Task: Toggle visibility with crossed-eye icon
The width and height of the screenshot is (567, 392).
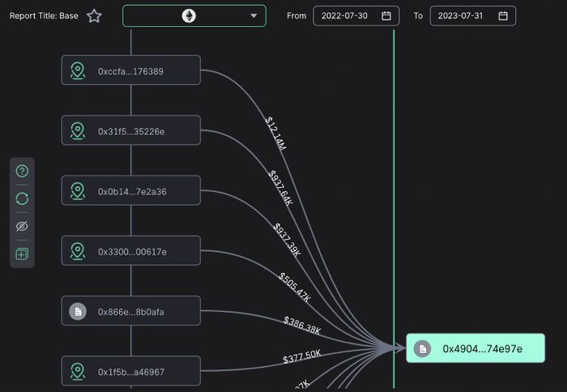Action: pyautogui.click(x=22, y=227)
